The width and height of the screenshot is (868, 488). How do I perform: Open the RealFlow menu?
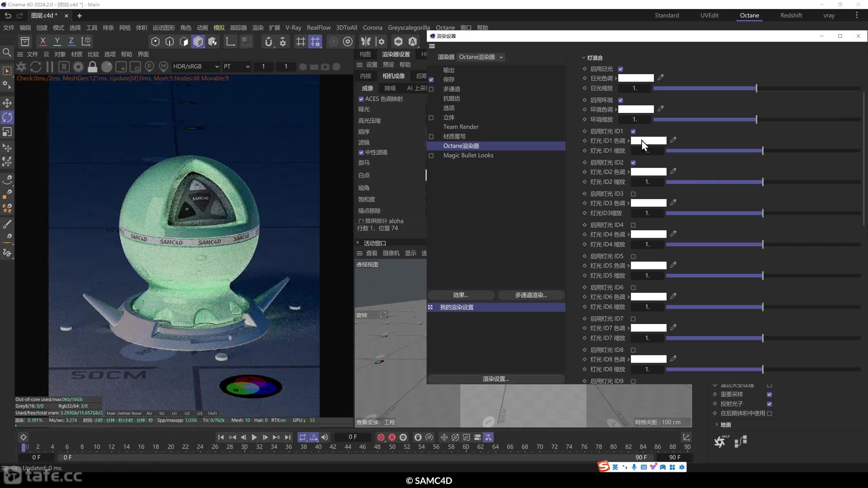[318, 27]
